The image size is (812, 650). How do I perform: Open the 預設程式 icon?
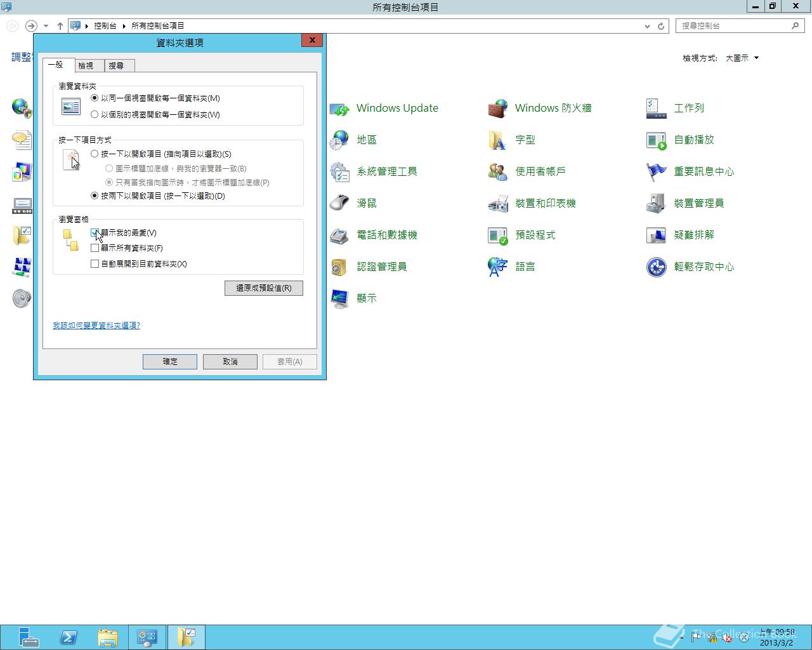[x=498, y=235]
